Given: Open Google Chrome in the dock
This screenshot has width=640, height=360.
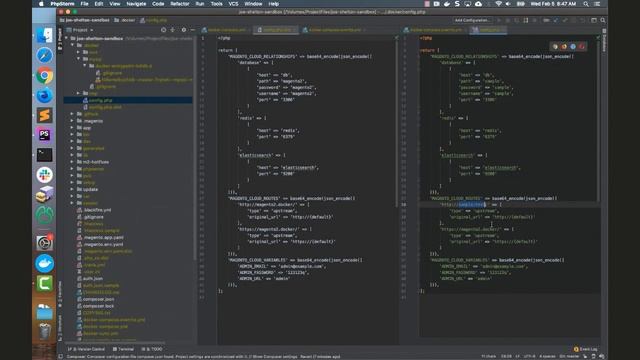Looking at the screenshot, I should (44, 76).
